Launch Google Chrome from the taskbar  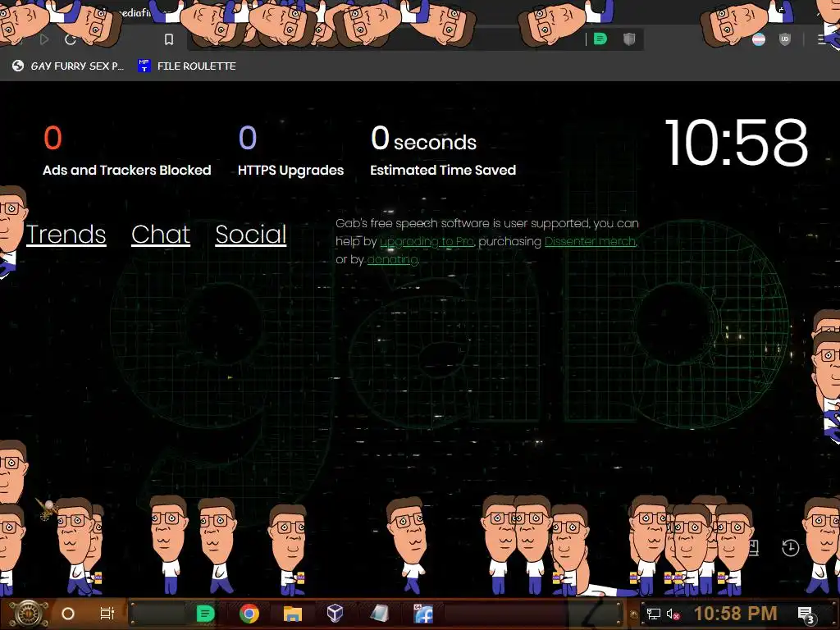coord(249,614)
